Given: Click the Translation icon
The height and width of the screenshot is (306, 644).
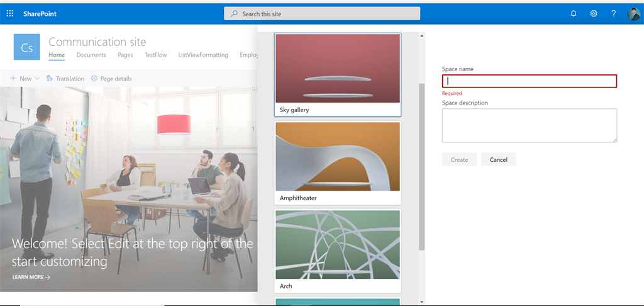Looking at the screenshot, I should click(50, 78).
